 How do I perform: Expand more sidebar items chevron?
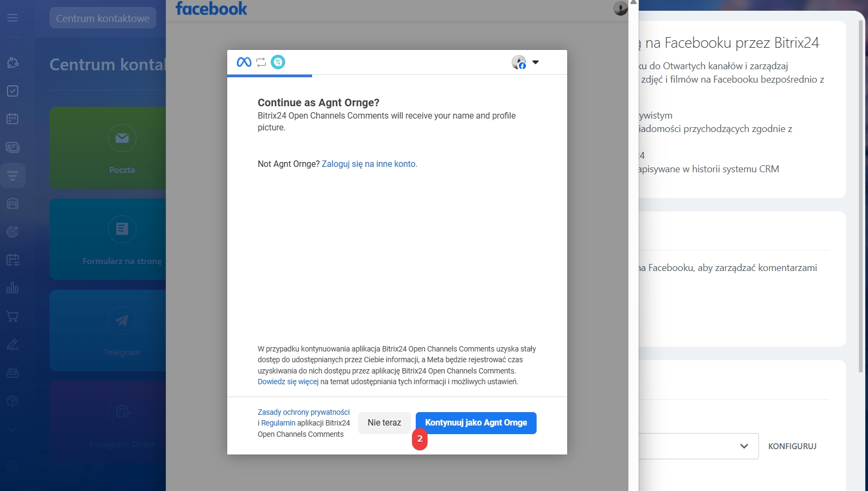coord(12,429)
